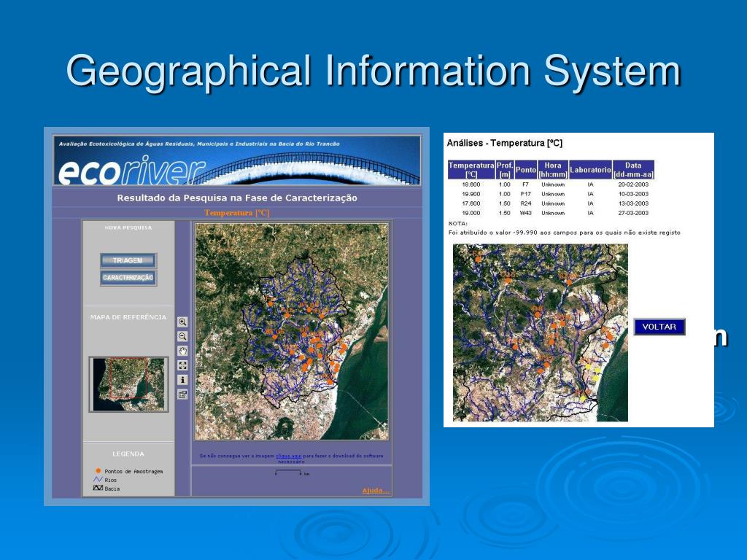The image size is (747, 560).
Task: Click the bottom map toolbar icon below info
Action: tap(182, 394)
